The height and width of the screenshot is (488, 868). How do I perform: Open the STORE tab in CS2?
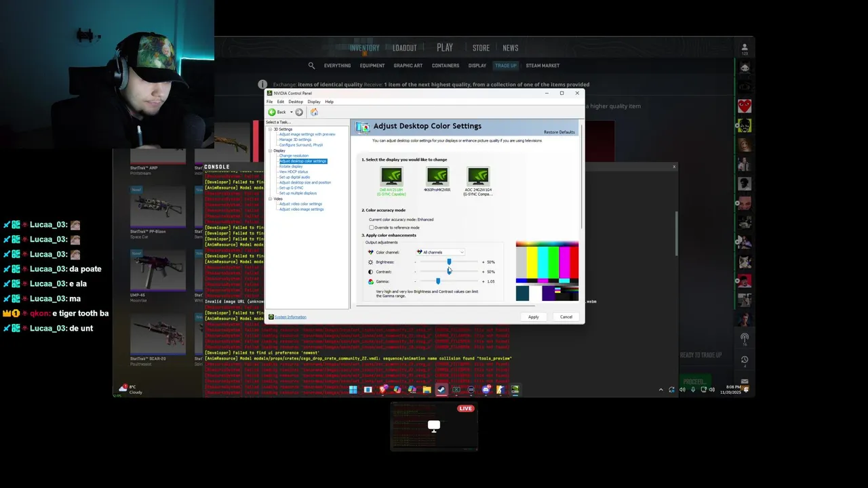[x=481, y=48]
